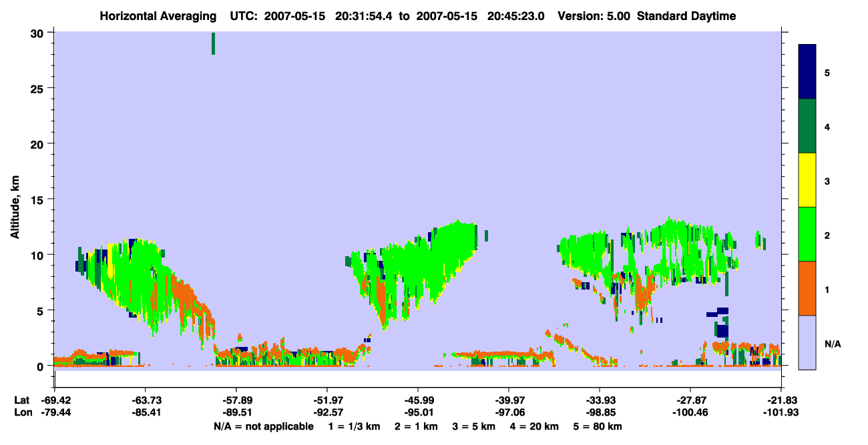Click longitude value -97.06
This screenshot has width=868, height=445.
click(509, 412)
